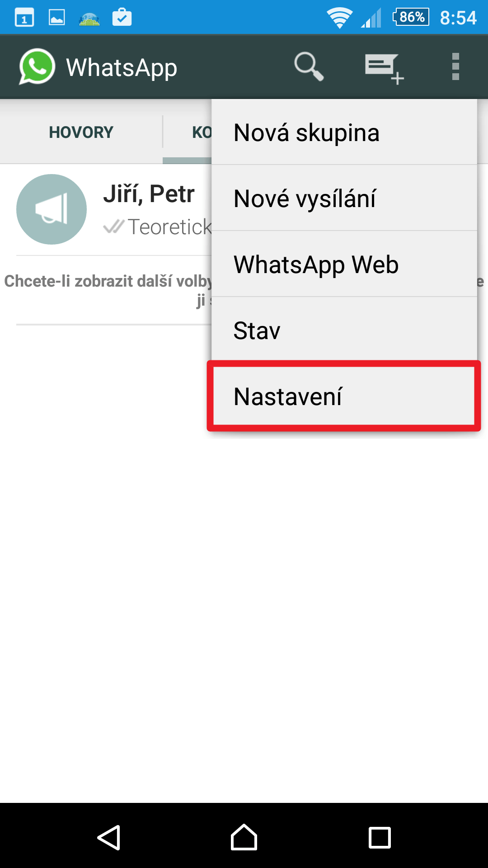Tap the WhatsApp logo icon
Image resolution: width=488 pixels, height=868 pixels.
click(x=37, y=66)
